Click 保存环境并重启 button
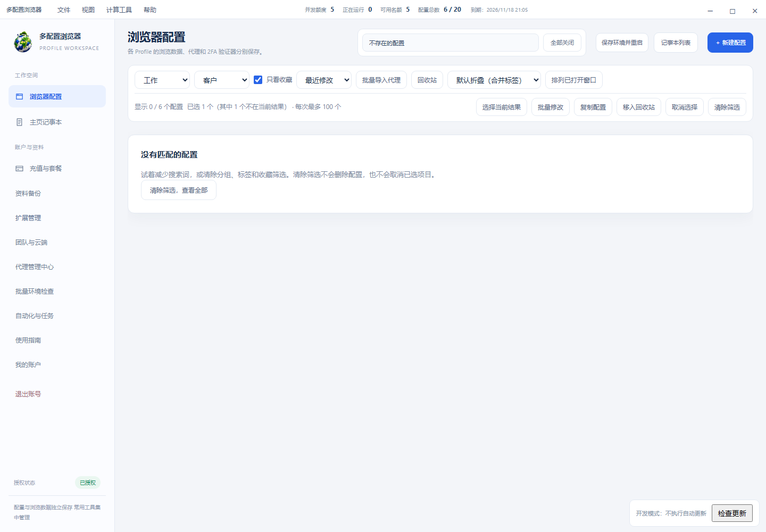 [x=622, y=43]
